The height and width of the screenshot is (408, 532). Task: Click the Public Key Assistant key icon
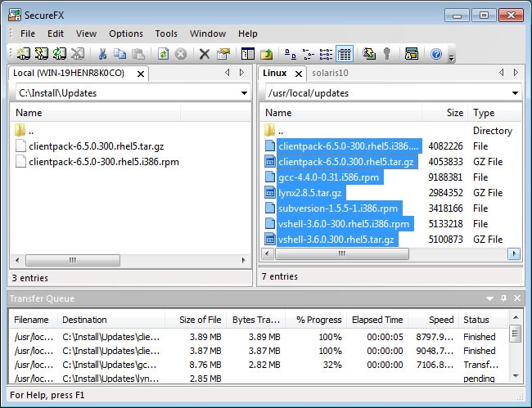click(x=386, y=53)
